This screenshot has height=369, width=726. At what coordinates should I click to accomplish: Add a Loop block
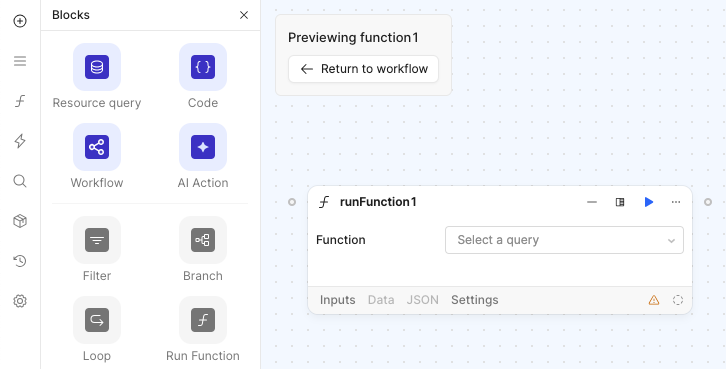click(97, 330)
